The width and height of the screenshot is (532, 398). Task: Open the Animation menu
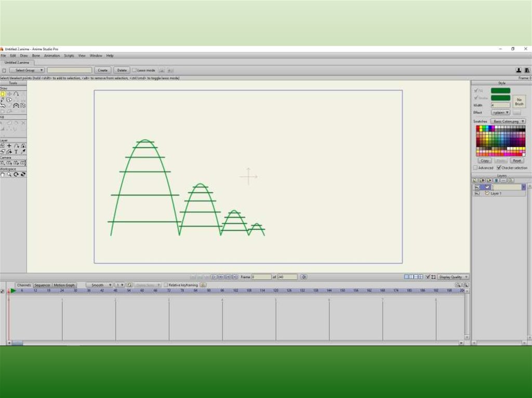(51, 56)
